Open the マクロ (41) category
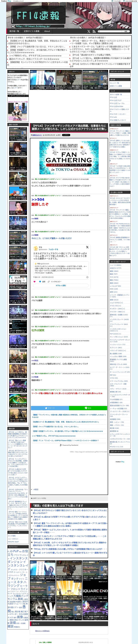138x644 pixels. [114, 378]
